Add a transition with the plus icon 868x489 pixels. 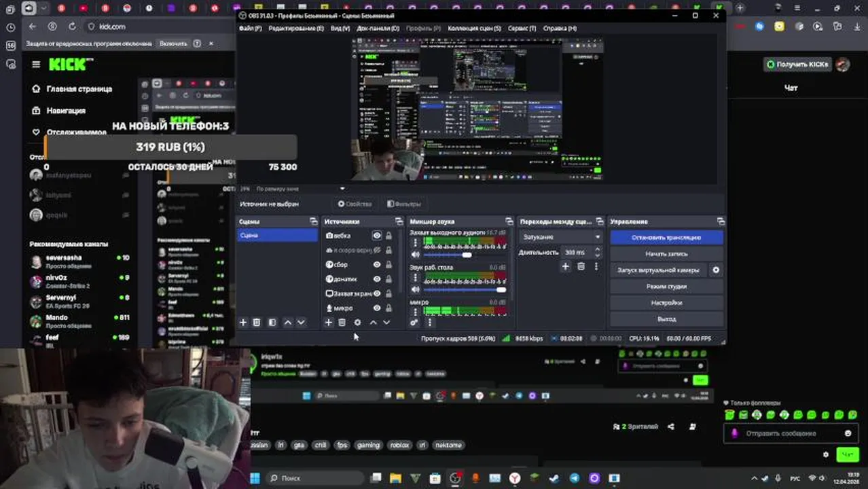coord(565,267)
